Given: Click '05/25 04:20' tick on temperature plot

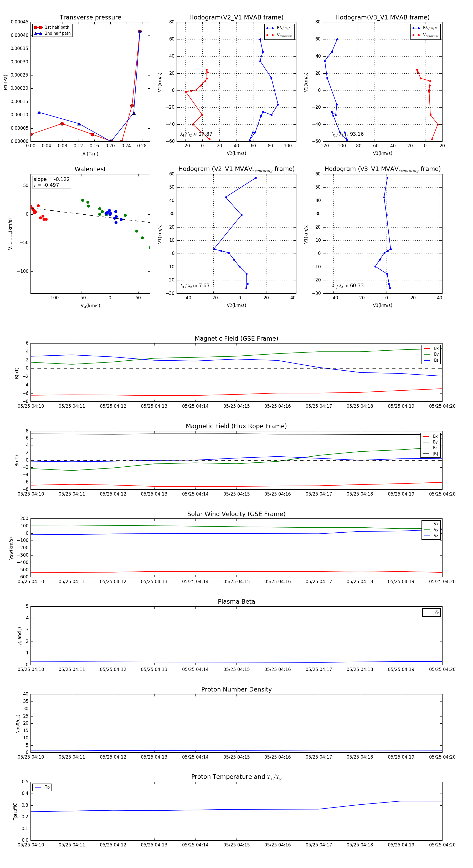Looking at the screenshot, I should [442, 845].
